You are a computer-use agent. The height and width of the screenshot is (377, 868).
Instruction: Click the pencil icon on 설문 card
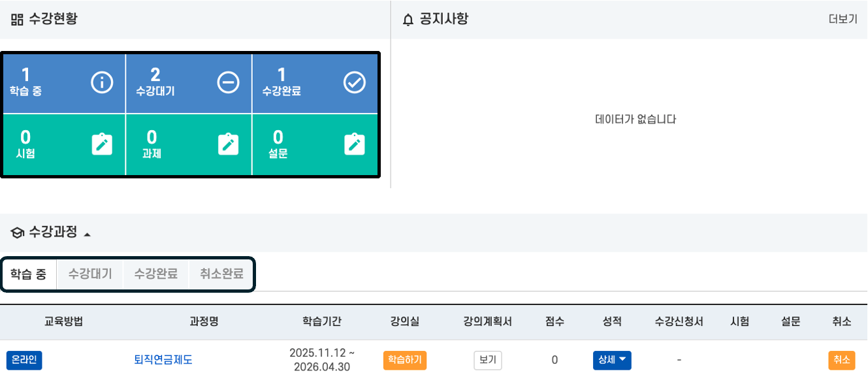(353, 144)
